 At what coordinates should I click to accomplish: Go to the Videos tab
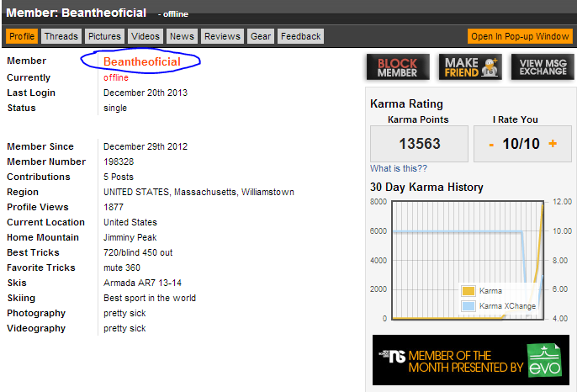(x=146, y=36)
